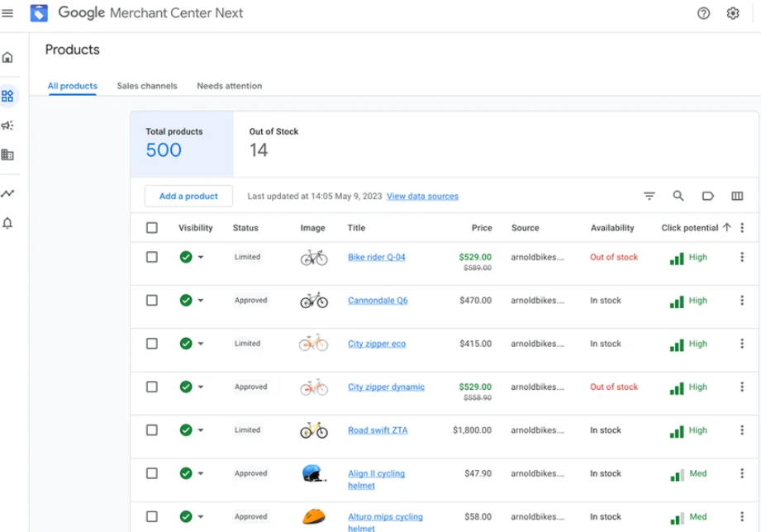Check the Alturo mips cycling helmet checkbox
Screen dimensions: 761x532
[x=152, y=516]
